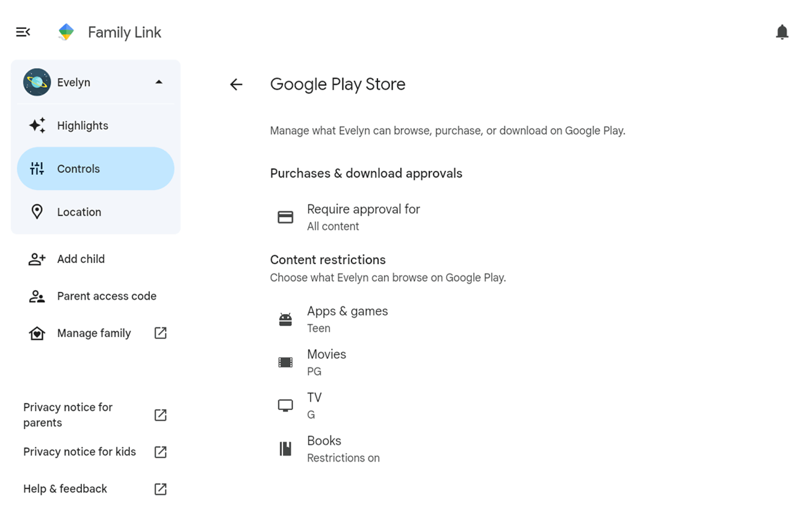Viewport: 803px width, 532px height.
Task: Click the Family Link logo icon
Action: [66, 32]
